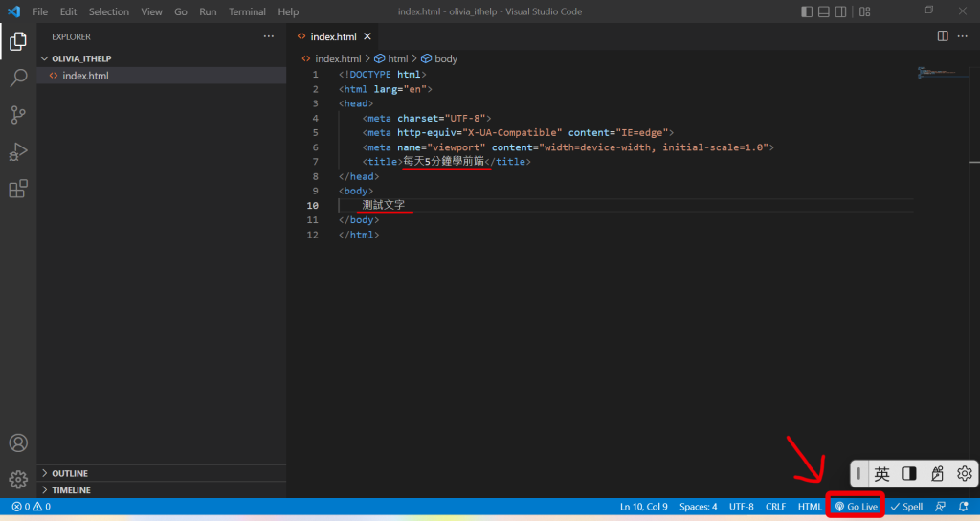
Task: Click the feedback icon in the status bar
Action: pyautogui.click(x=940, y=507)
